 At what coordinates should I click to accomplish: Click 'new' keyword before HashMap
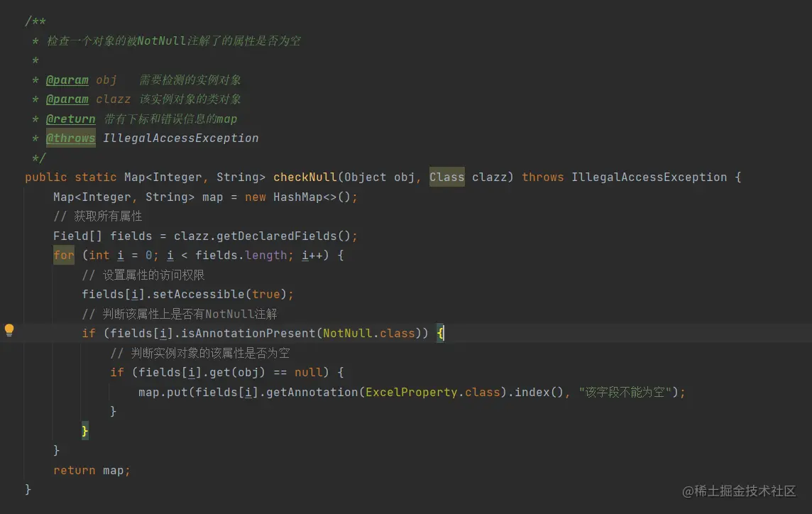pyautogui.click(x=256, y=197)
